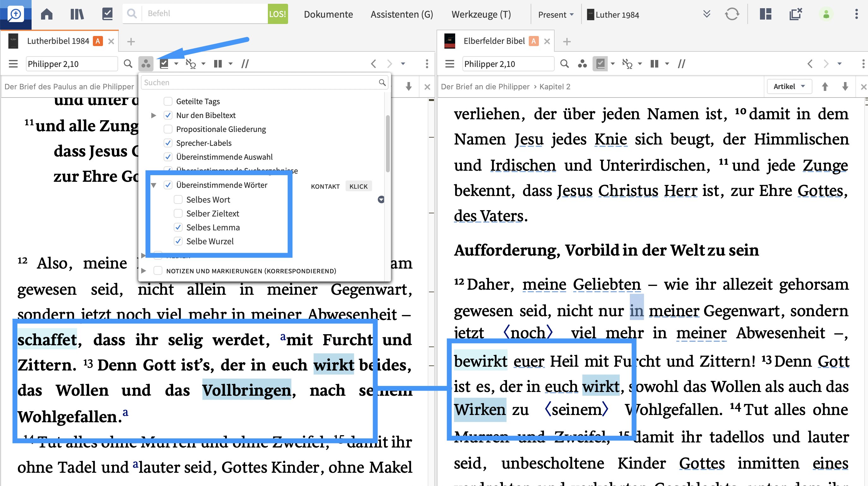Open the main kebab menu at top right
Viewport: 868px width, 486px height.
click(856, 14)
